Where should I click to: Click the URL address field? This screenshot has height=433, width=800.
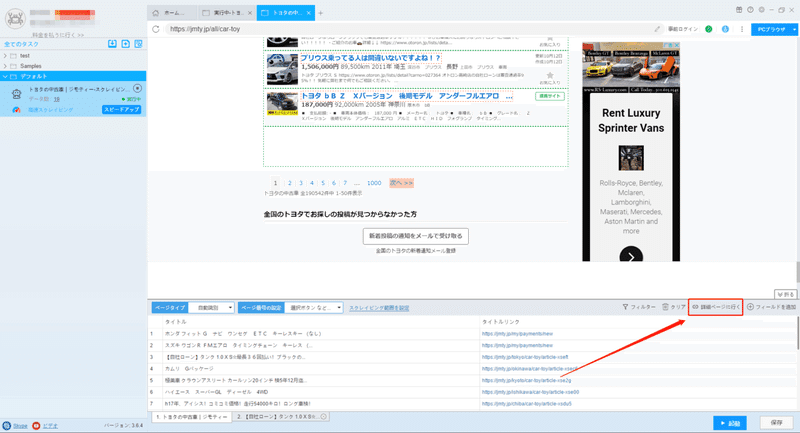click(x=408, y=29)
